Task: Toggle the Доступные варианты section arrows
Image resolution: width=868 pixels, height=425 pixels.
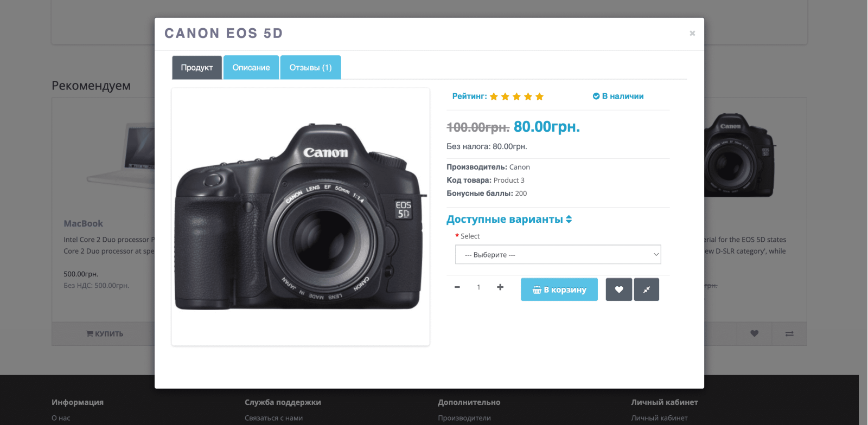Action: click(569, 220)
